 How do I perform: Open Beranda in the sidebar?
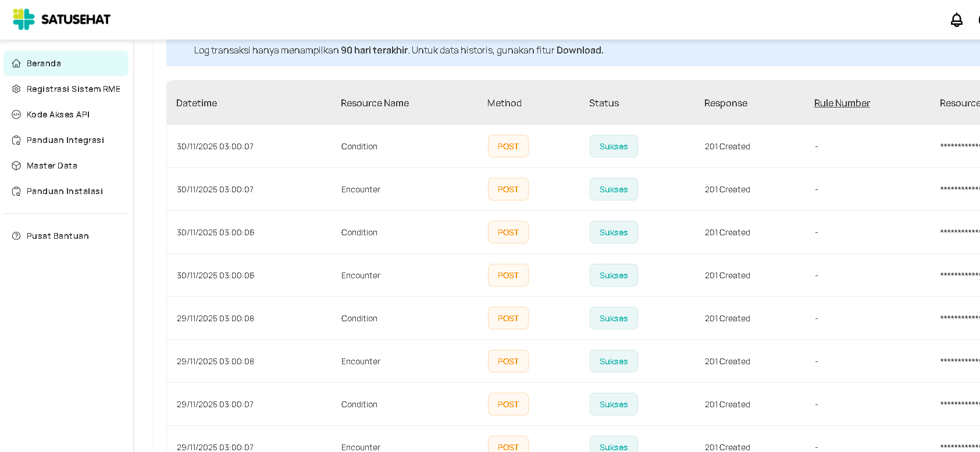(66, 63)
